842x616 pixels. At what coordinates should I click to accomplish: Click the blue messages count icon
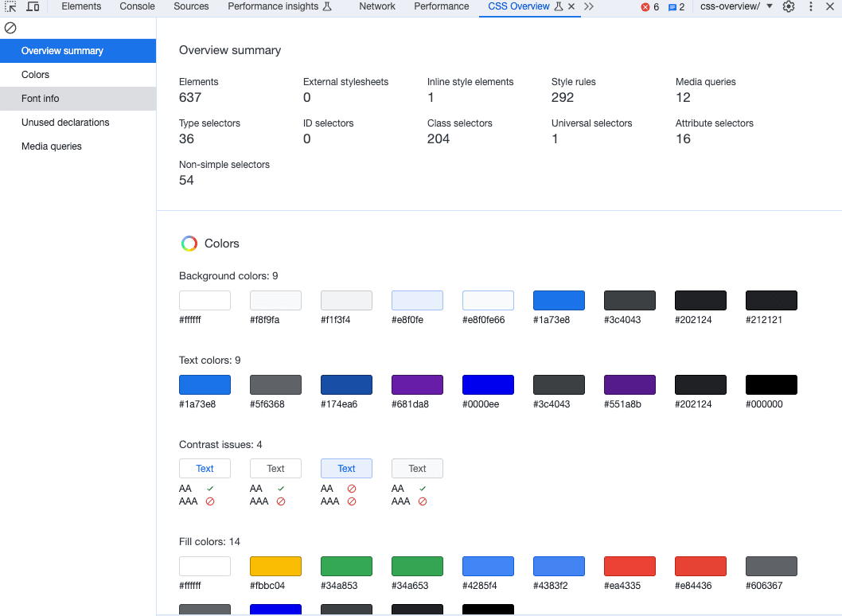(x=676, y=6)
